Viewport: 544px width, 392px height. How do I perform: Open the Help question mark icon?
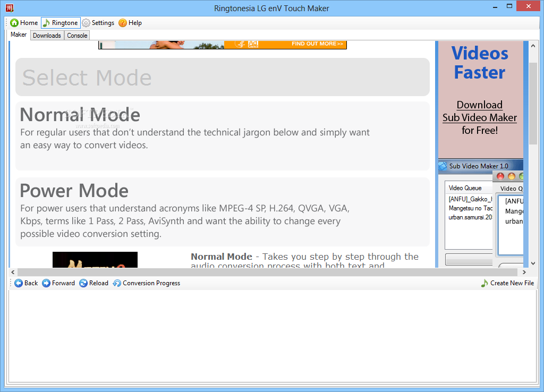123,23
